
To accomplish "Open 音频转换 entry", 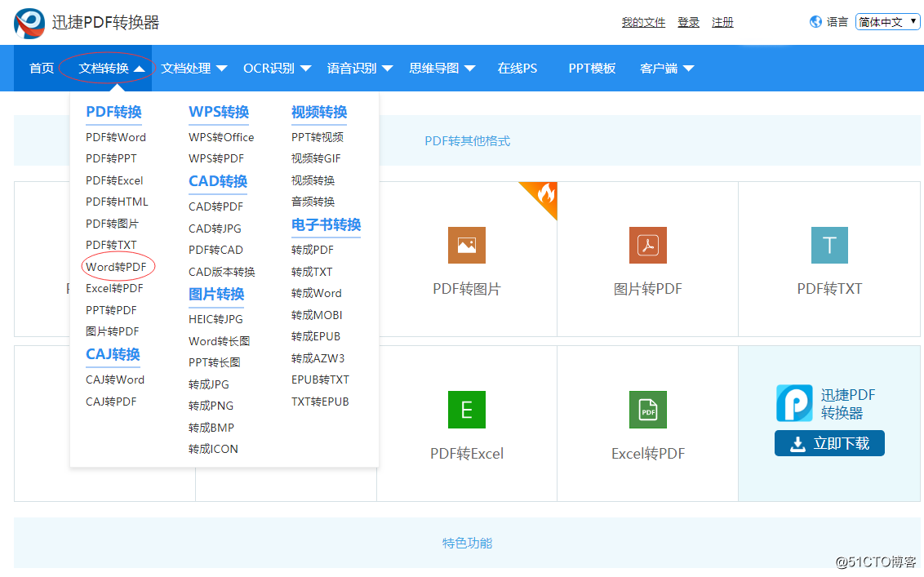I will 313,202.
